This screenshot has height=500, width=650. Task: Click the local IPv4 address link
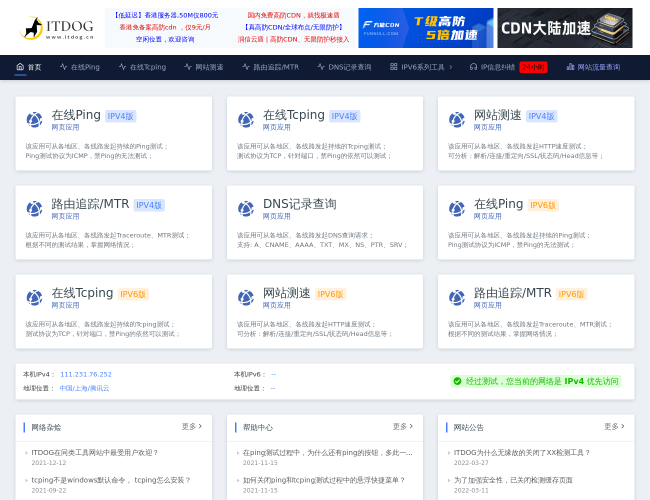[x=86, y=374]
